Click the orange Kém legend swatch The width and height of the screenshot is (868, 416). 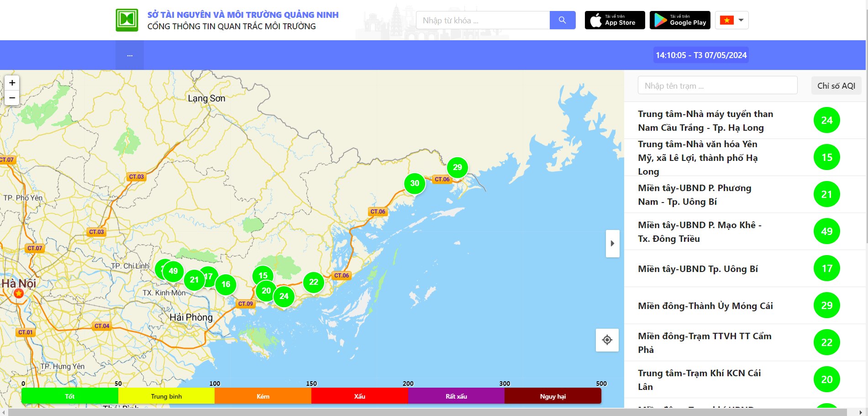263,396
